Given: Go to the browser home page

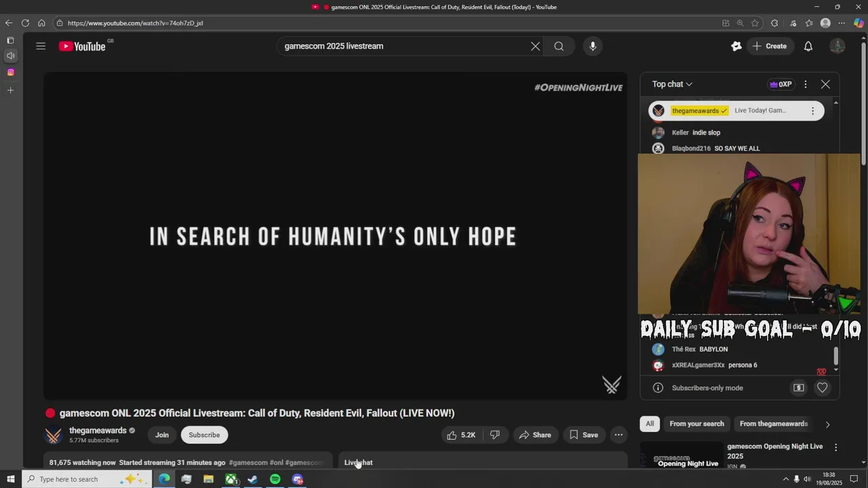Looking at the screenshot, I should (41, 23).
